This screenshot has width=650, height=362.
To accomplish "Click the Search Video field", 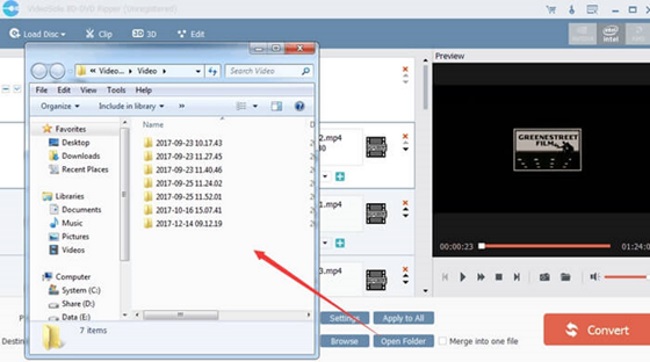I will (269, 71).
